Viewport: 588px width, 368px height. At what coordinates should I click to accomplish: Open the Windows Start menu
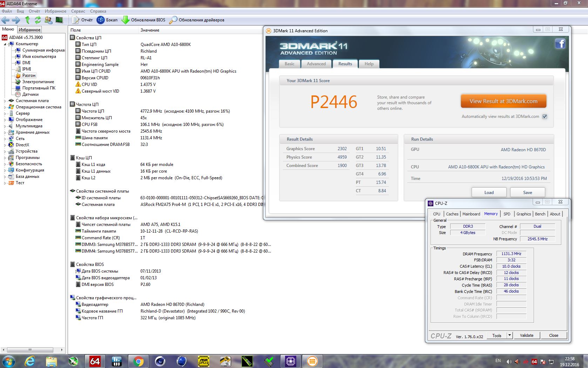point(8,361)
